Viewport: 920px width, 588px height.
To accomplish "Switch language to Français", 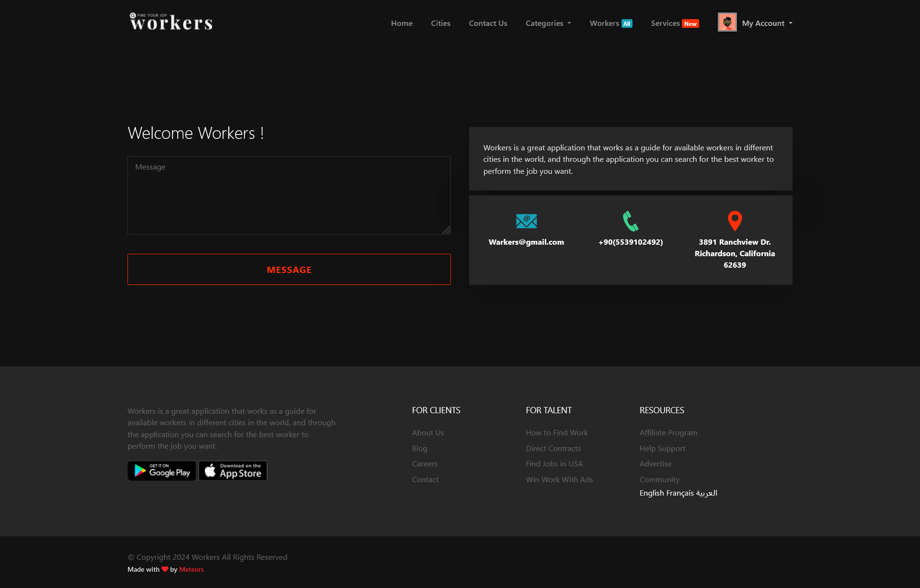I will [679, 493].
